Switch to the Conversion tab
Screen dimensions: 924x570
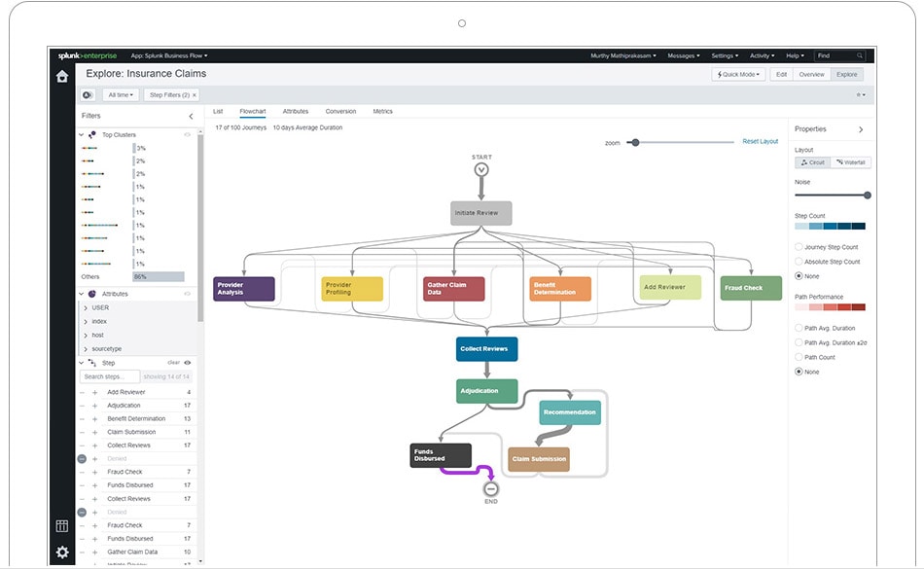point(340,112)
